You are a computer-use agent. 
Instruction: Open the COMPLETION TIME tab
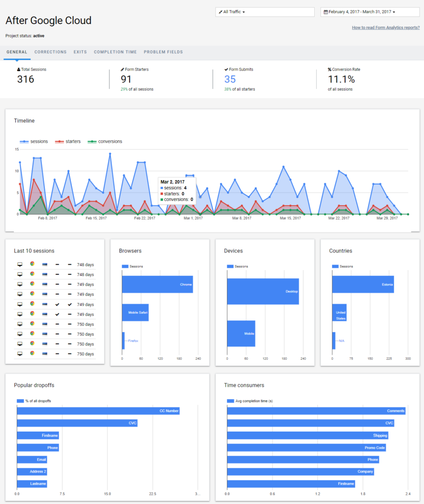[x=115, y=52]
